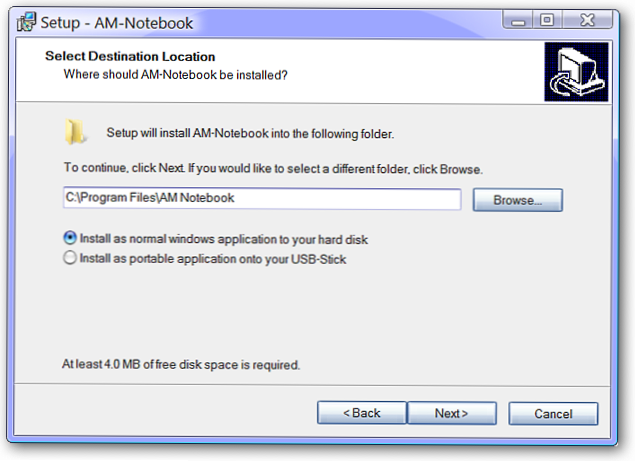This screenshot has width=635, height=461.
Task: Click the free disk space requirement text
Action: point(181,365)
